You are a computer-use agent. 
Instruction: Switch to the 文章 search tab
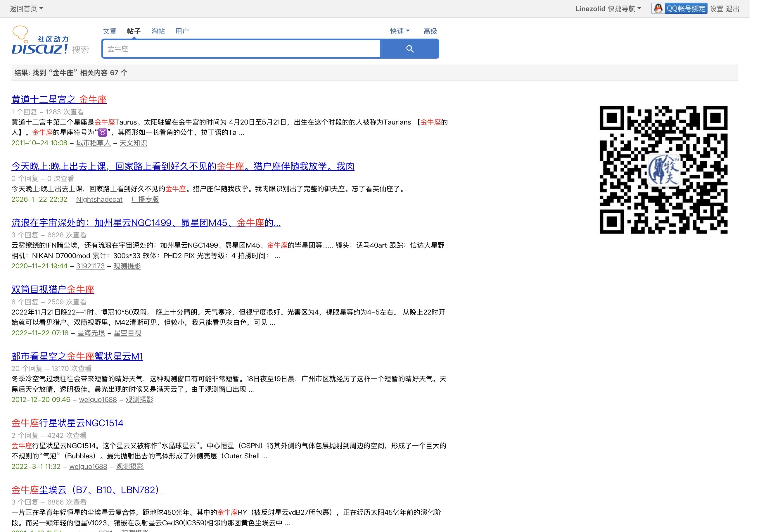coord(110,31)
